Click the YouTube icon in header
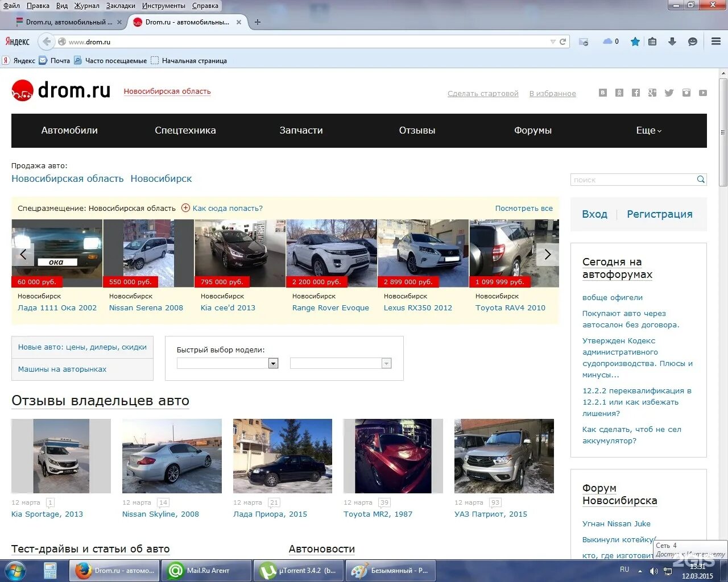This screenshot has width=728, height=582. [703, 93]
